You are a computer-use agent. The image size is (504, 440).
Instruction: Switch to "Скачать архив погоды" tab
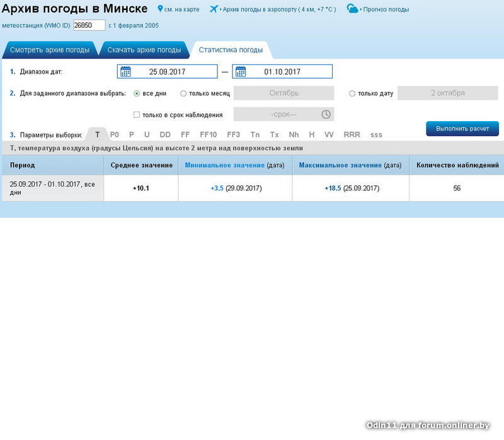point(144,50)
